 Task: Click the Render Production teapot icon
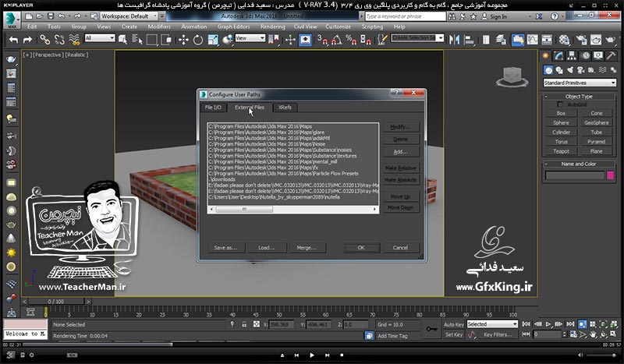[x=610, y=40]
